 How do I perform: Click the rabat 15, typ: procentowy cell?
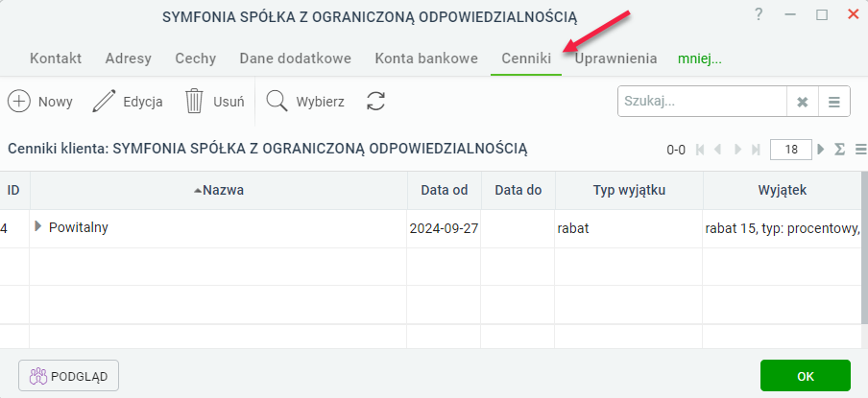click(x=783, y=228)
